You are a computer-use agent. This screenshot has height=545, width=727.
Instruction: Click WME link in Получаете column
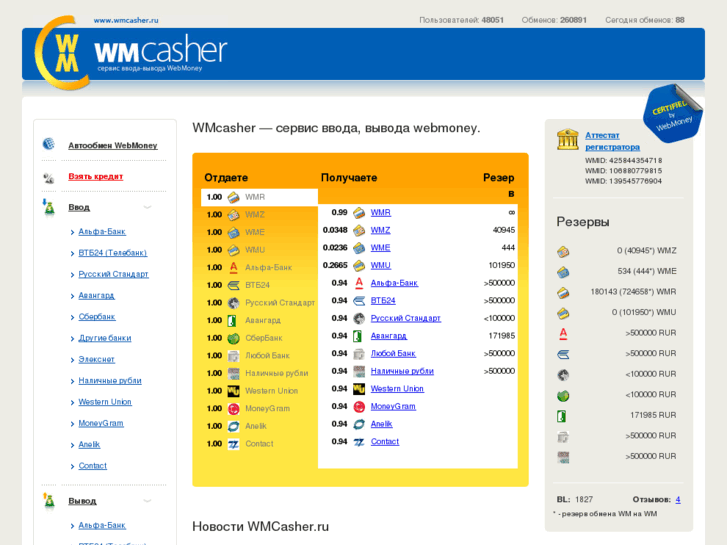point(381,248)
